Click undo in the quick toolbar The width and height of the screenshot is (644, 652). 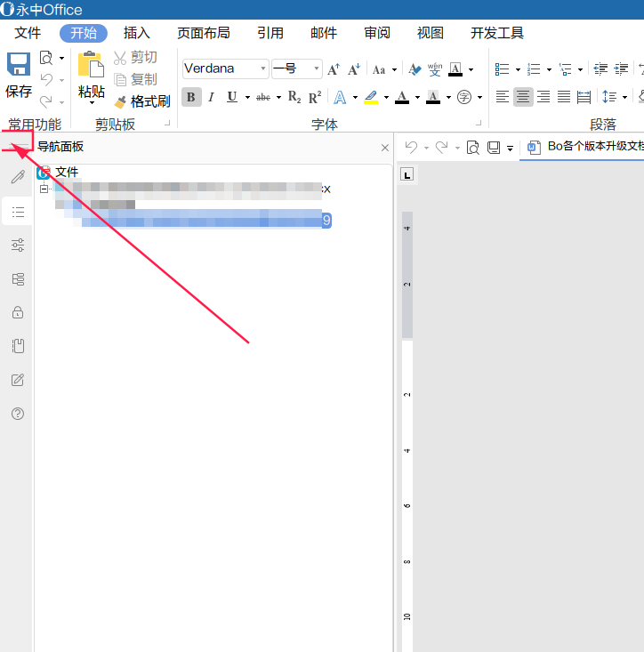point(411,147)
